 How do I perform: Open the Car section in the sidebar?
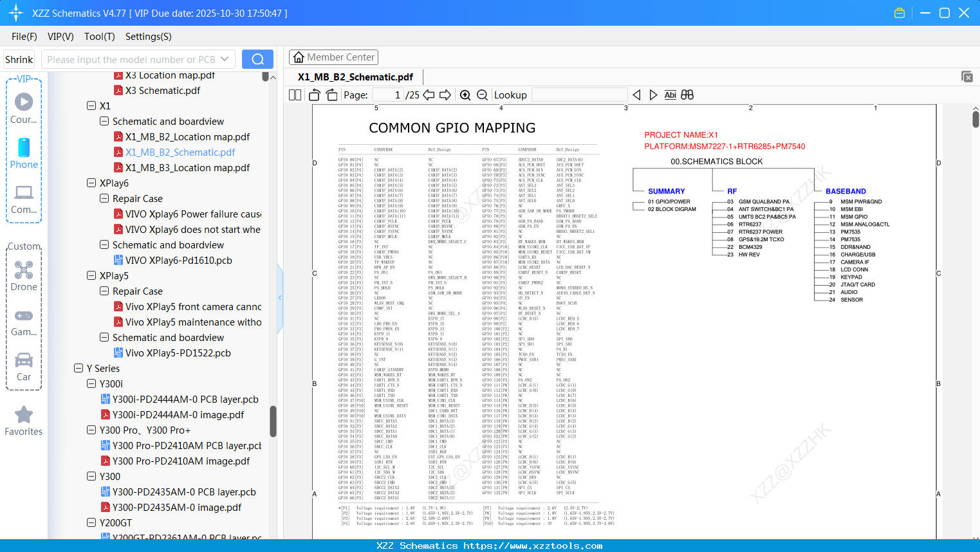click(x=24, y=364)
